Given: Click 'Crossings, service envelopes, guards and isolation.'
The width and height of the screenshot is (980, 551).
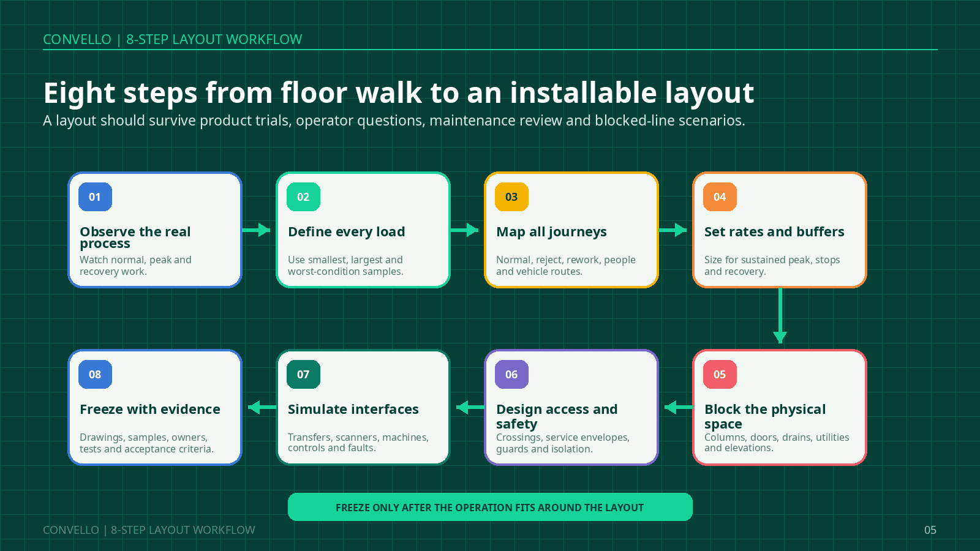Looking at the screenshot, I should click(x=563, y=443).
